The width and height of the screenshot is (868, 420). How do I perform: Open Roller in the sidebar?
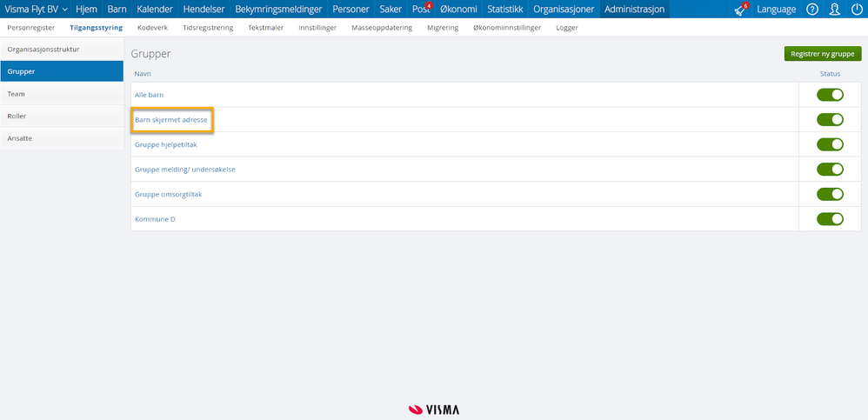62,117
